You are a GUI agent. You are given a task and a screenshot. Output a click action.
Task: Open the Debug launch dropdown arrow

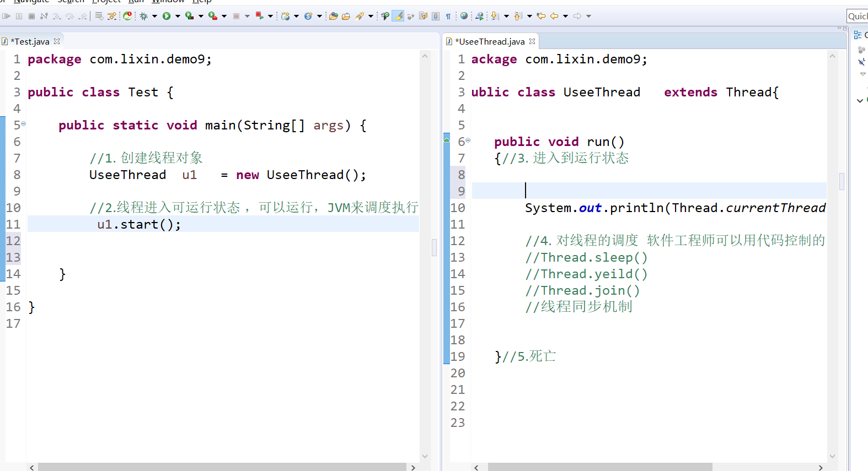pyautogui.click(x=154, y=16)
